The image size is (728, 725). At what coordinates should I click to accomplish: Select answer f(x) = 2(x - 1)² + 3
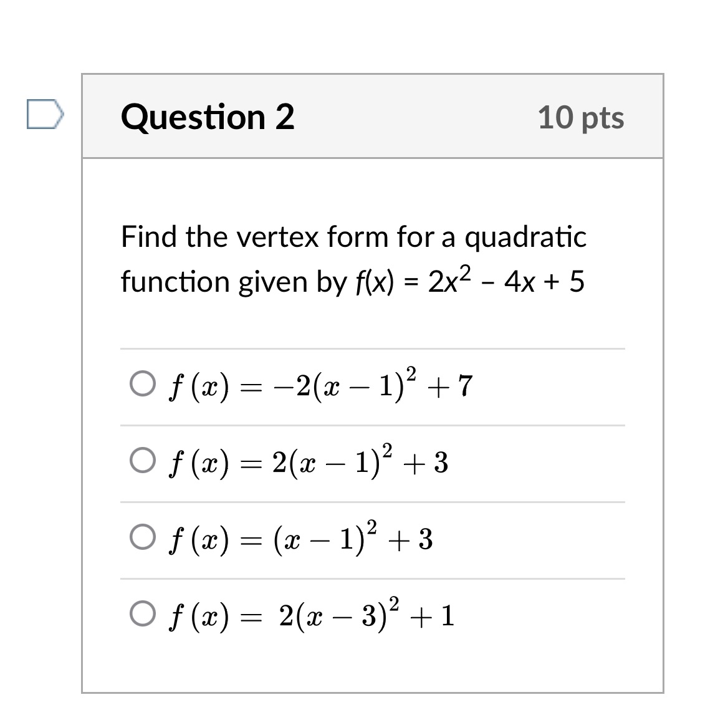143,460
